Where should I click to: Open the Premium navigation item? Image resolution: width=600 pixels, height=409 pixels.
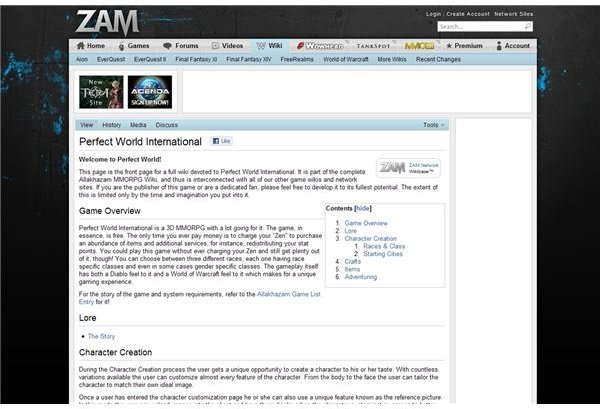tap(464, 46)
